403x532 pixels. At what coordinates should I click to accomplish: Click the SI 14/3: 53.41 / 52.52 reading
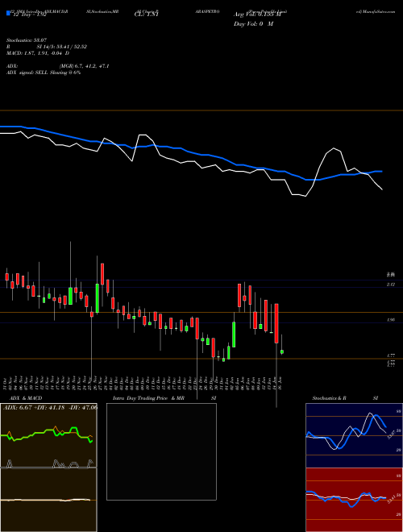click(62, 47)
